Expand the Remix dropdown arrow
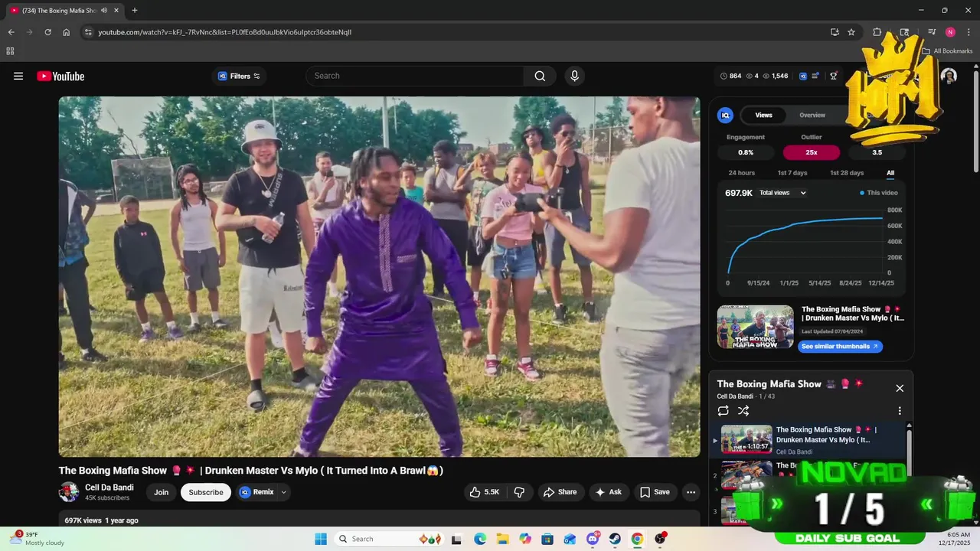Viewport: 980px width, 551px height. [x=283, y=492]
